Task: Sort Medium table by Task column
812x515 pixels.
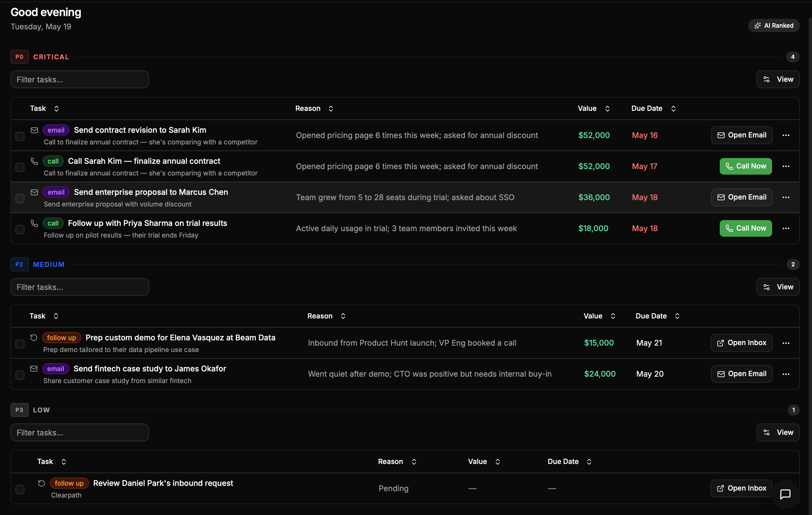Action: [44, 316]
